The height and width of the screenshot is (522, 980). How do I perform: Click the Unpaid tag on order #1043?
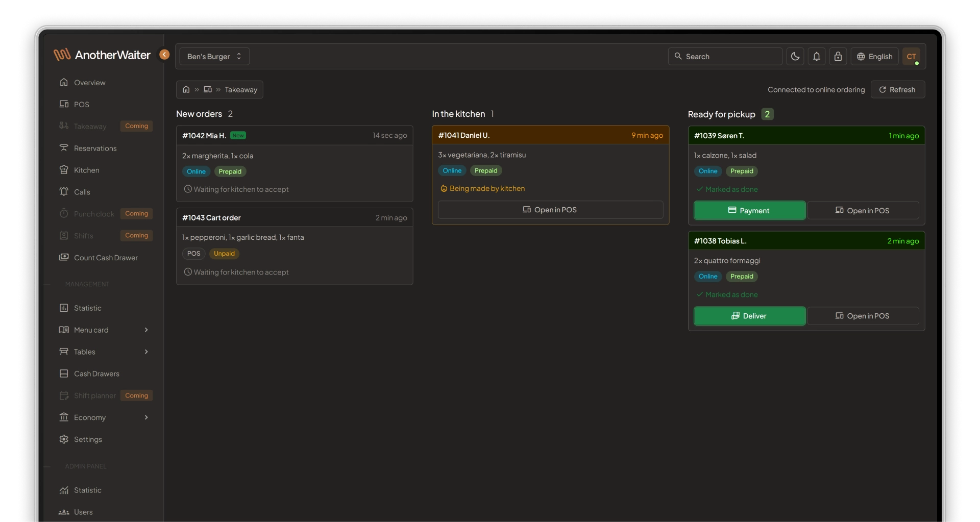(224, 254)
